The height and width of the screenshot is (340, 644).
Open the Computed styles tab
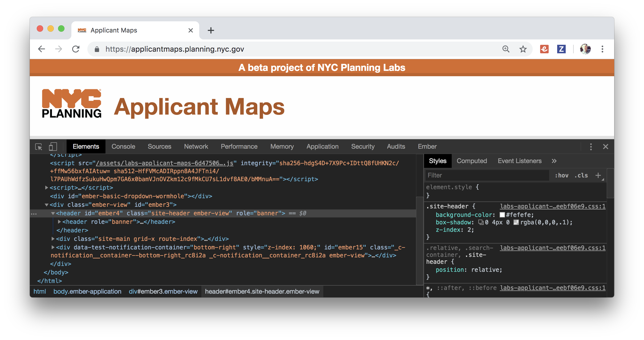[472, 161]
